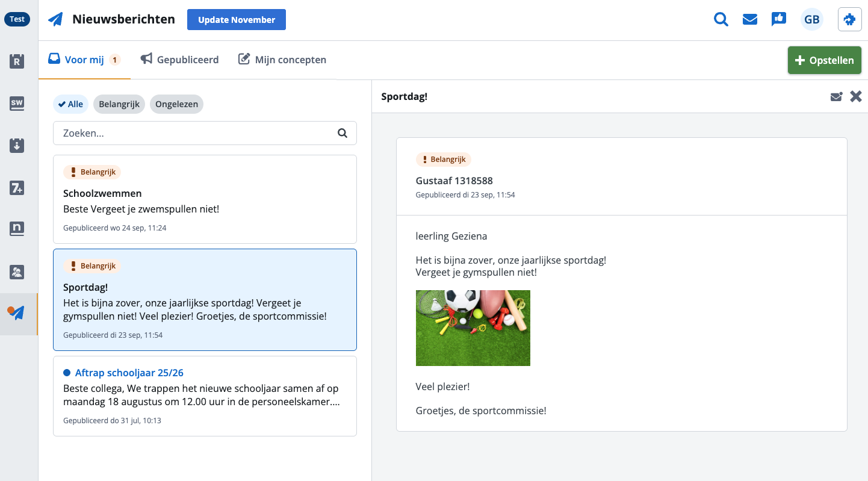
Task: Open the messages envelope icon in header
Action: tap(749, 20)
